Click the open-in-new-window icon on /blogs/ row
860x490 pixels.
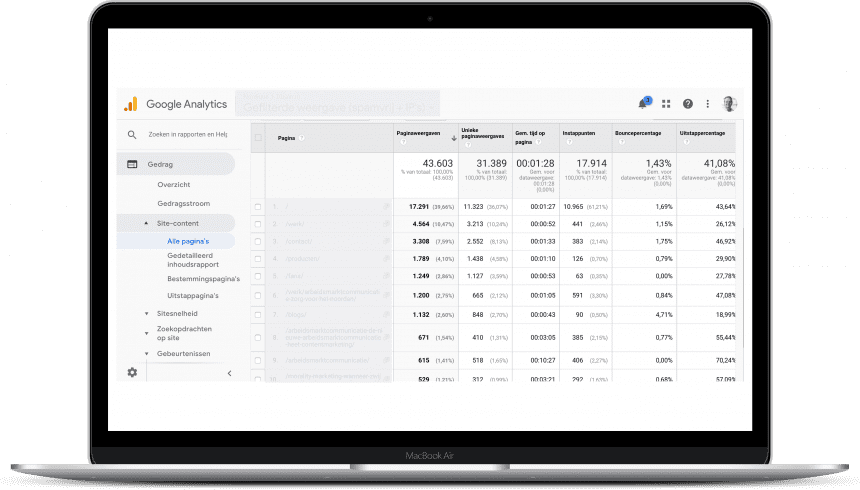pos(386,315)
